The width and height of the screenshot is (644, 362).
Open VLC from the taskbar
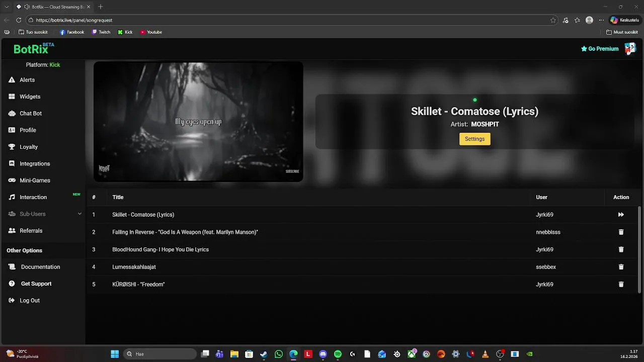click(x=485, y=354)
